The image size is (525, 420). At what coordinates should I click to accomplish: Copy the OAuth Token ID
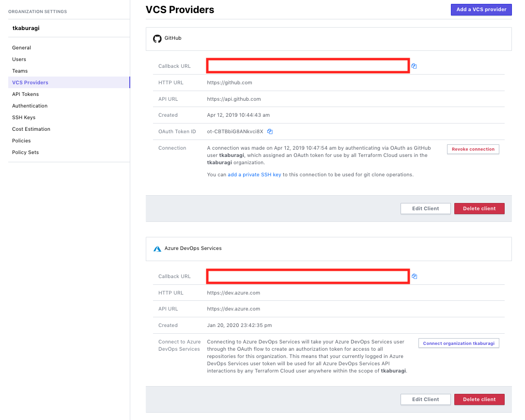coord(270,131)
